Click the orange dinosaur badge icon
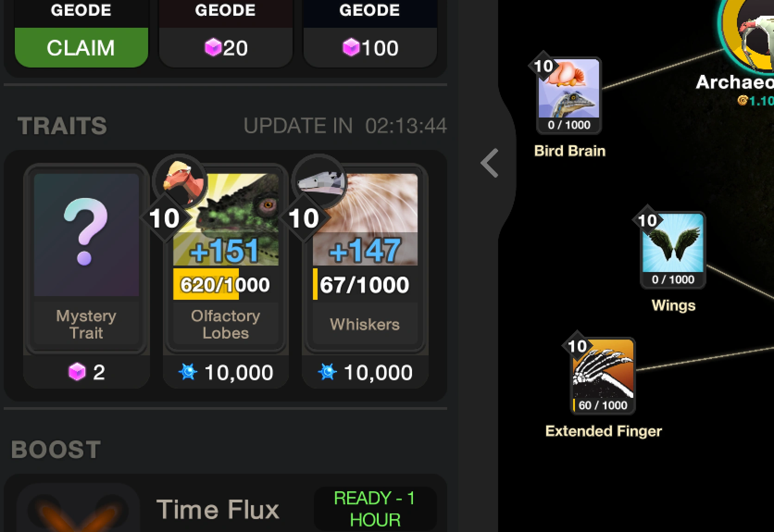Image resolution: width=774 pixels, height=532 pixels. click(180, 181)
